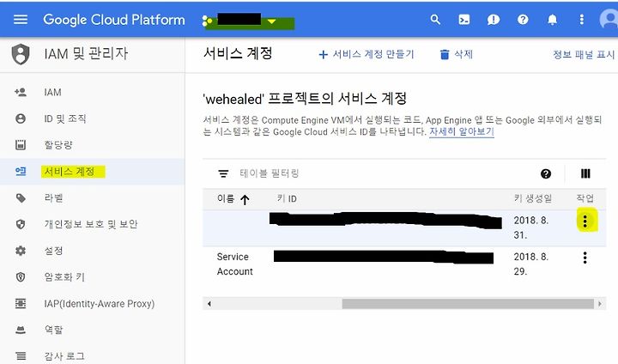The width and height of the screenshot is (618, 364).
Task: Click the 2018. 8. 31. date cell
Action: click(x=531, y=227)
